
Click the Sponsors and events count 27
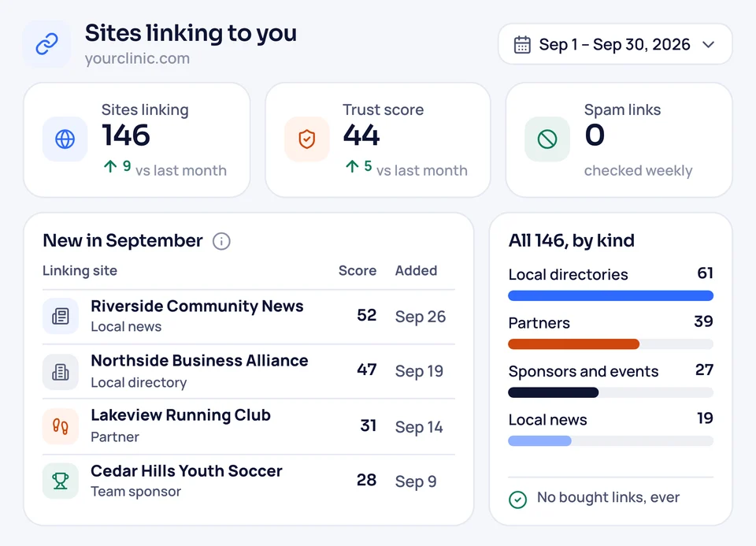(704, 370)
